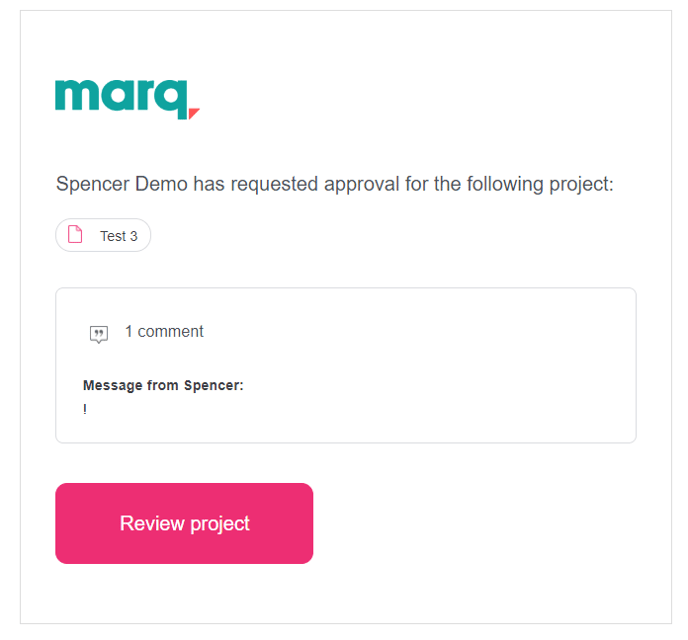Select the Test 3 label text
The width and height of the screenshot is (688, 640).
(x=119, y=236)
